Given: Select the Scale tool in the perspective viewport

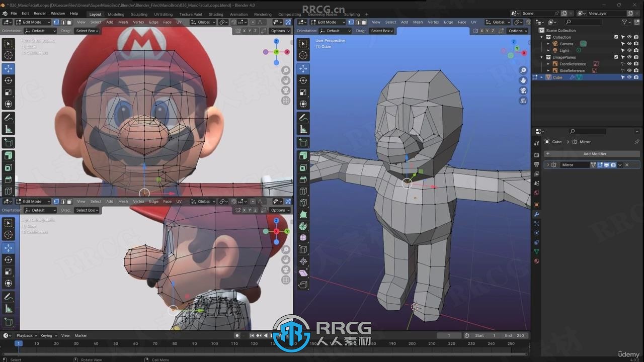Looking at the screenshot, I should point(303,93).
